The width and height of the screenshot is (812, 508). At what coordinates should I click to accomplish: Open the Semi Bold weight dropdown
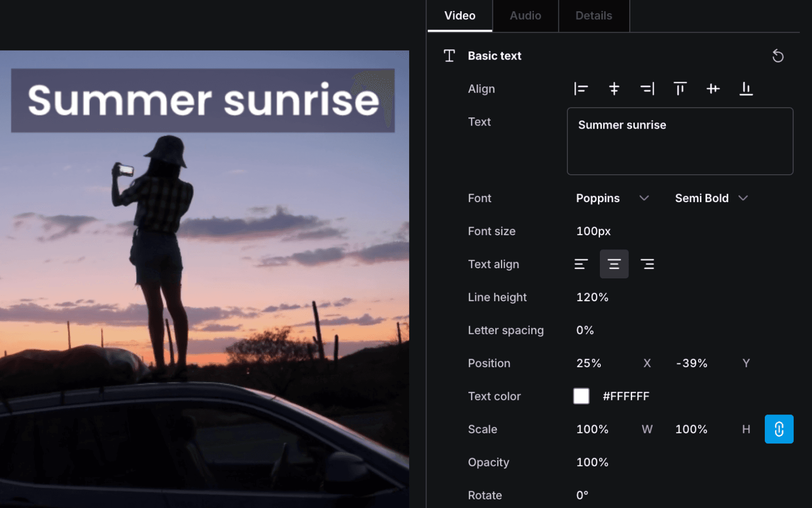coord(712,198)
